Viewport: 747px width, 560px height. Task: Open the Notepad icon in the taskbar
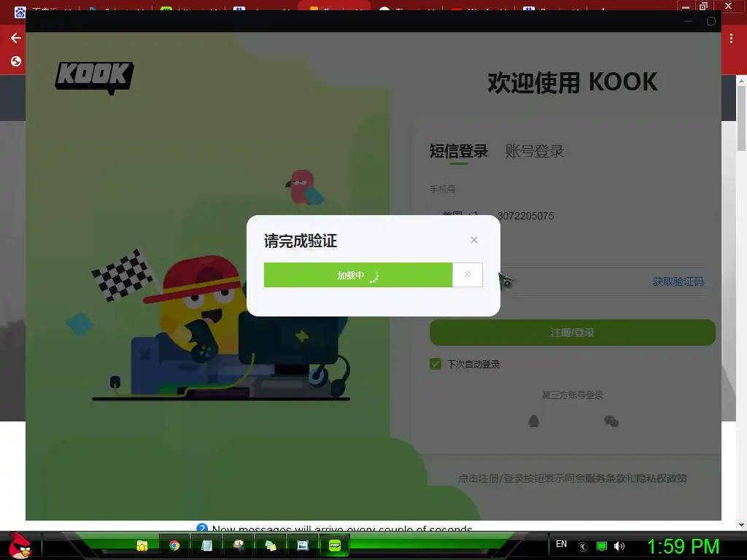tap(206, 545)
